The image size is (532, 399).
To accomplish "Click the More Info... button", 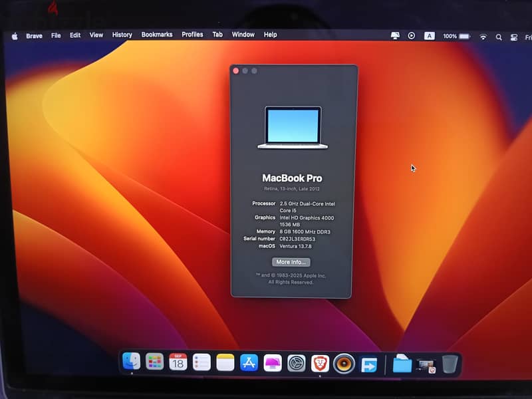I will pyautogui.click(x=291, y=262).
